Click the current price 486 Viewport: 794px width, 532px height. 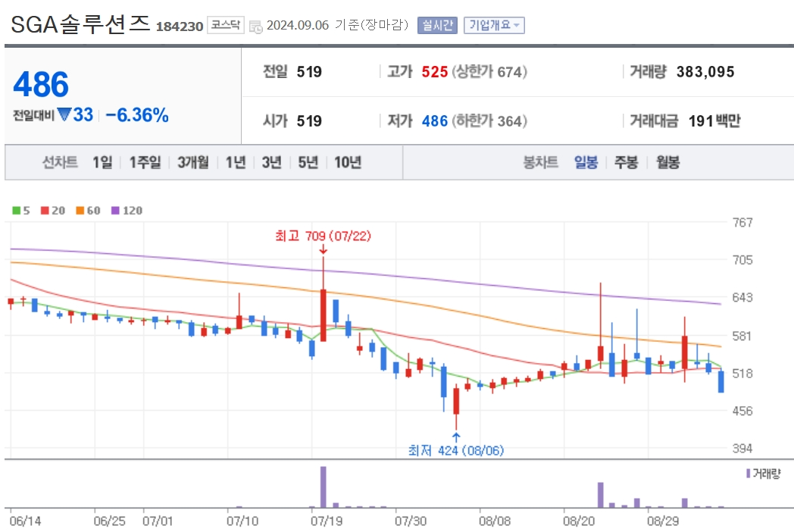pyautogui.click(x=41, y=84)
